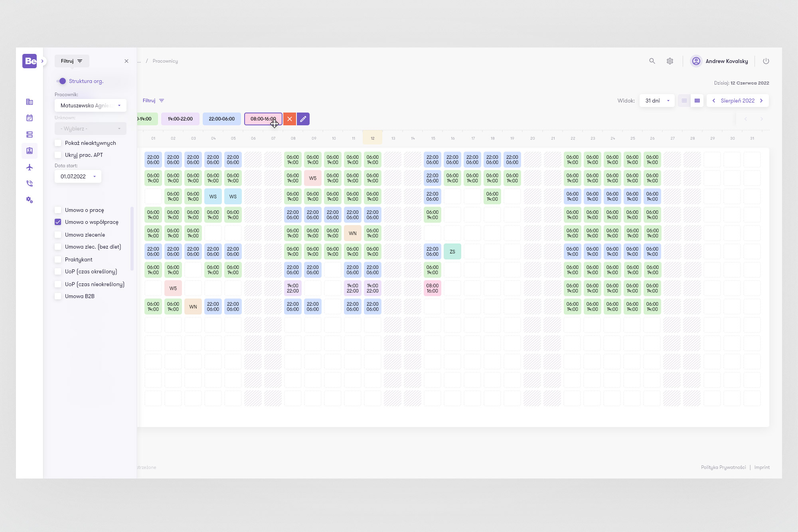The width and height of the screenshot is (798, 532).
Task: Expand the Widok 31 dni dropdown
Action: coord(657,101)
